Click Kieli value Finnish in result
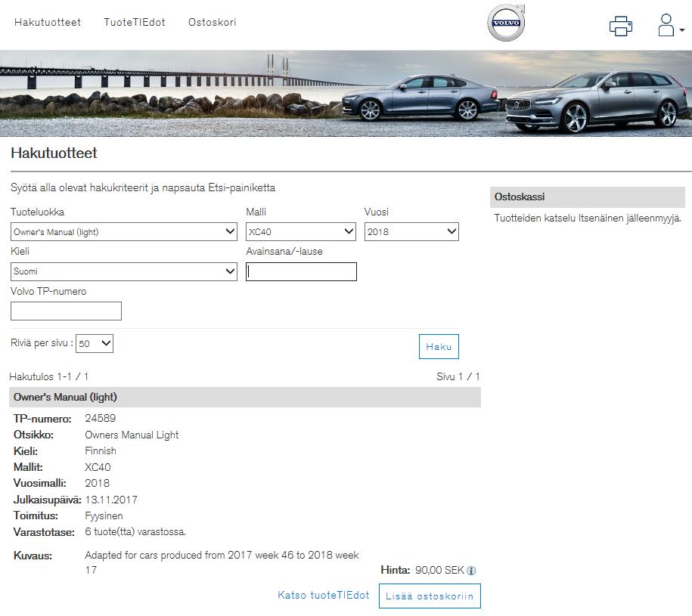The image size is (692, 616). 101,450
